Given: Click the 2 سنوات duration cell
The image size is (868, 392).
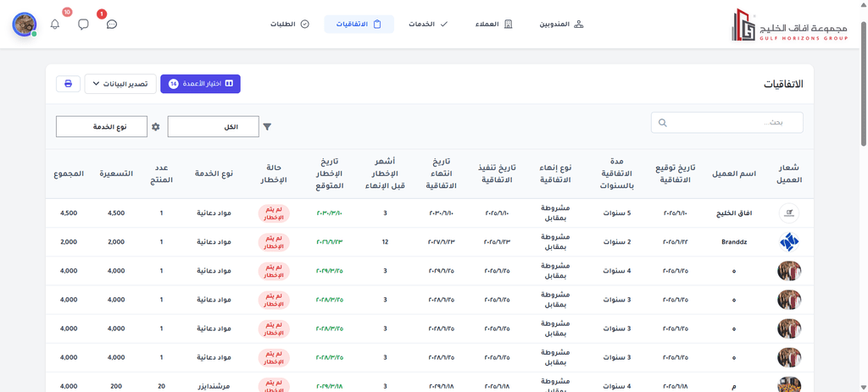Looking at the screenshot, I should tap(617, 241).
